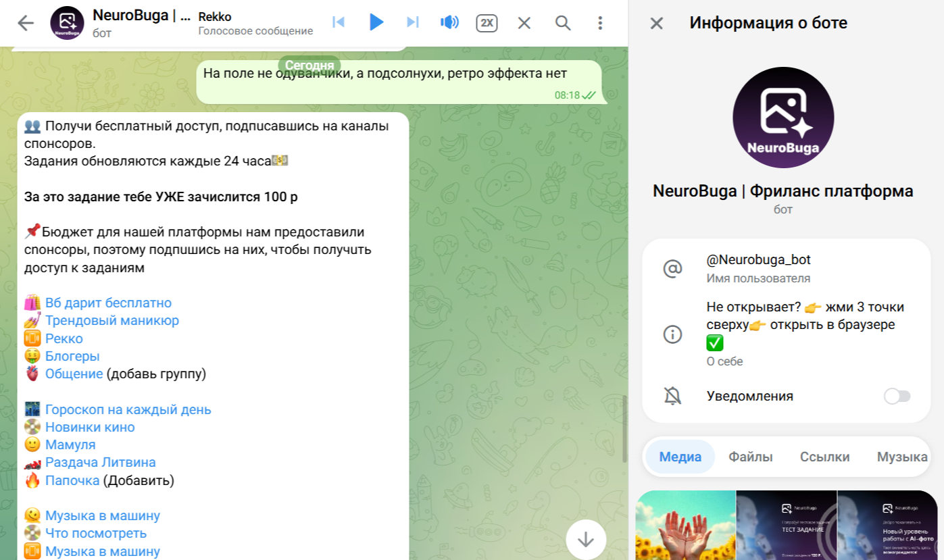The width and height of the screenshot is (944, 560).
Task: Jump to latest message with down arrow
Action: (586, 539)
